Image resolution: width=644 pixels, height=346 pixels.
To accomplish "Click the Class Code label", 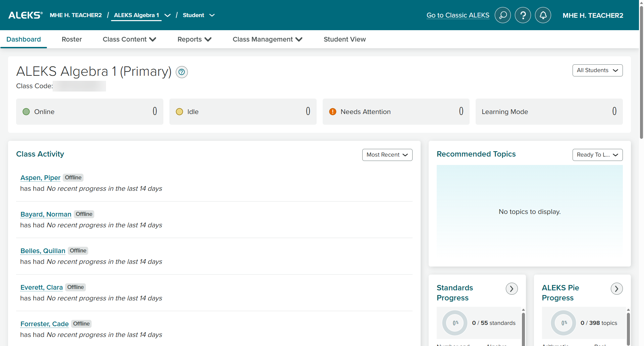I will 35,86.
